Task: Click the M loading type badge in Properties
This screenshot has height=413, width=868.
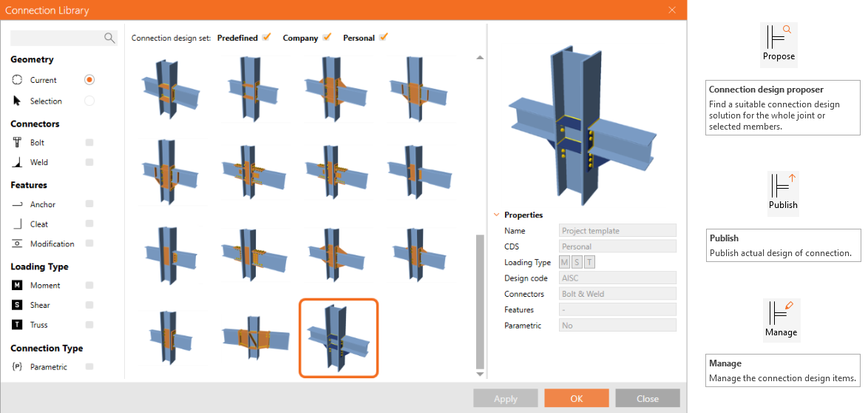Action: 565,262
